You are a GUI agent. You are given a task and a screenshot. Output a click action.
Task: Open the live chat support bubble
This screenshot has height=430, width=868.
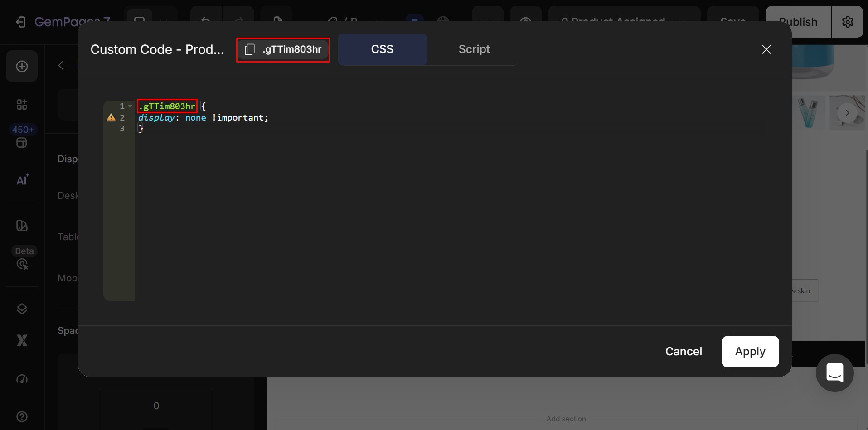coord(834,372)
